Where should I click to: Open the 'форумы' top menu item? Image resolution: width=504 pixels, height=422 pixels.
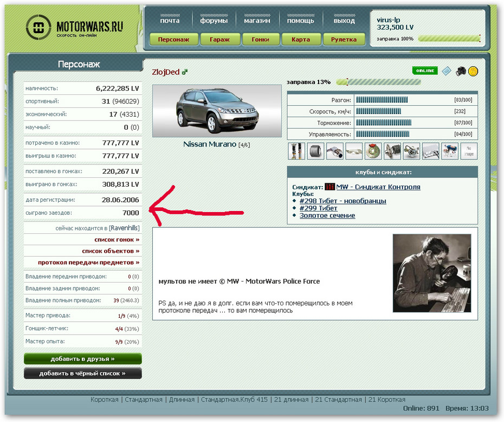click(x=214, y=21)
